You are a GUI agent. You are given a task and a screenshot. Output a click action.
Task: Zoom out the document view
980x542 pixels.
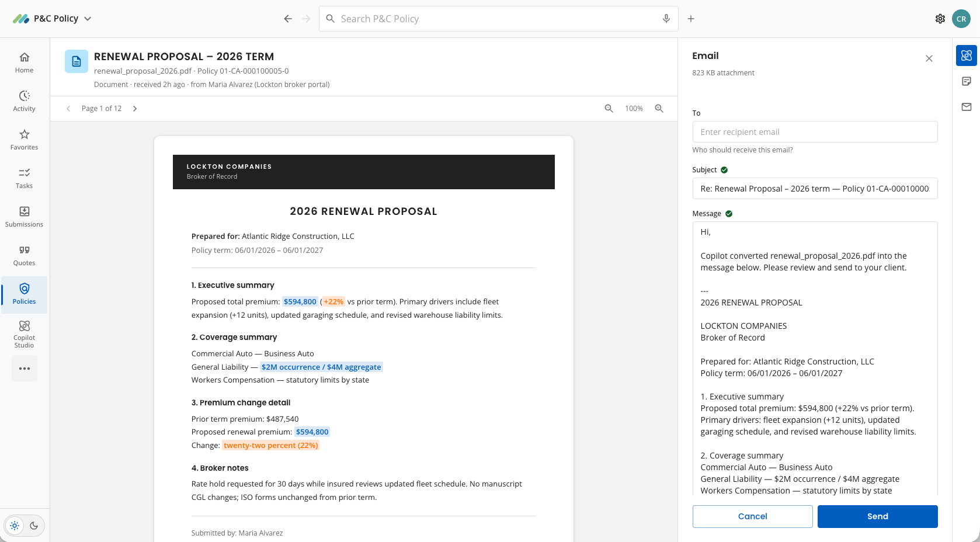click(x=609, y=109)
